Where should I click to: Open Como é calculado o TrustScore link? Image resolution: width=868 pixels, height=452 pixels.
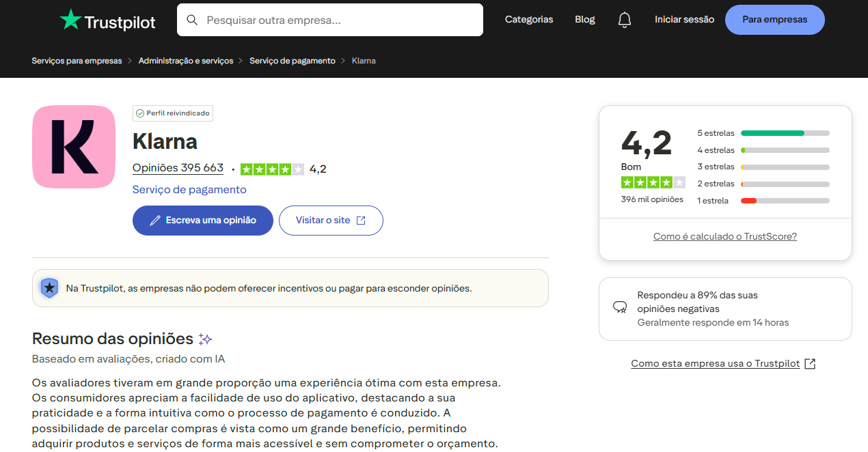[725, 236]
